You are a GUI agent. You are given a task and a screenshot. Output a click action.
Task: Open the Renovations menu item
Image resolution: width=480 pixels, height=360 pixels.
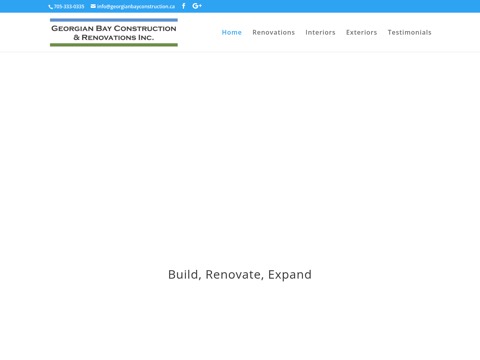274,32
